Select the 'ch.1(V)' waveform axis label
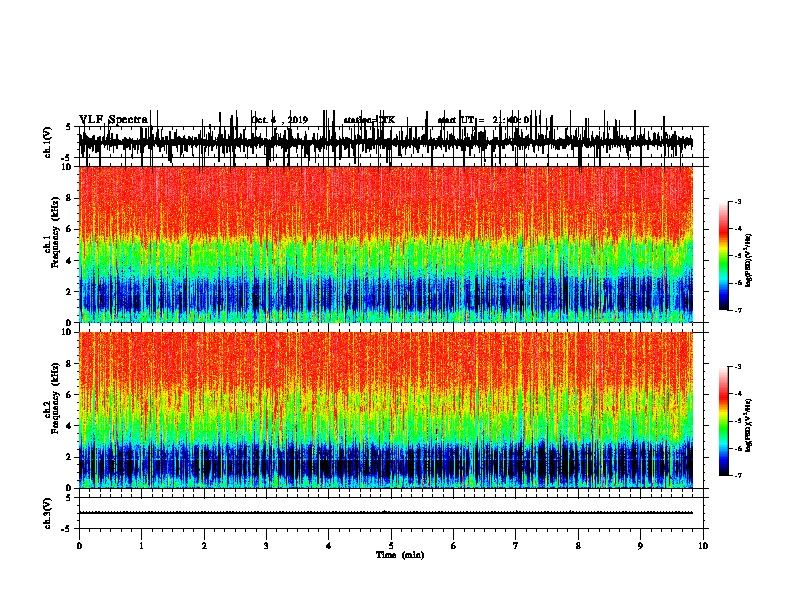 tap(48, 142)
